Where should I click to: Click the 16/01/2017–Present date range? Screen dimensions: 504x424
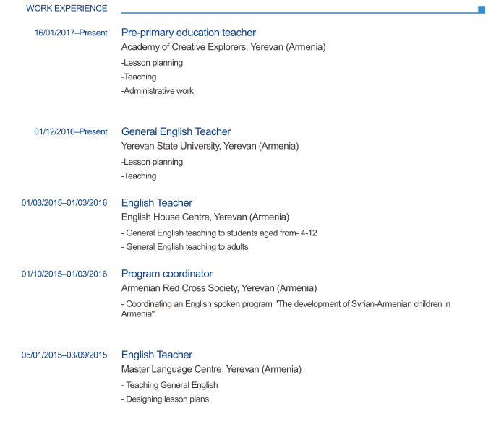[71, 33]
